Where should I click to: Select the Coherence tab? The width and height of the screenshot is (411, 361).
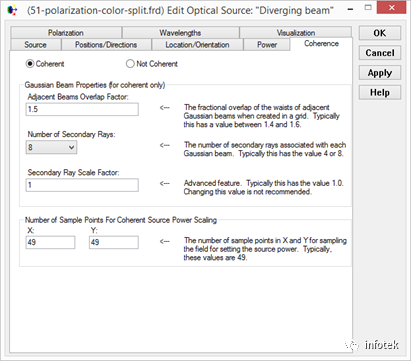(x=321, y=44)
